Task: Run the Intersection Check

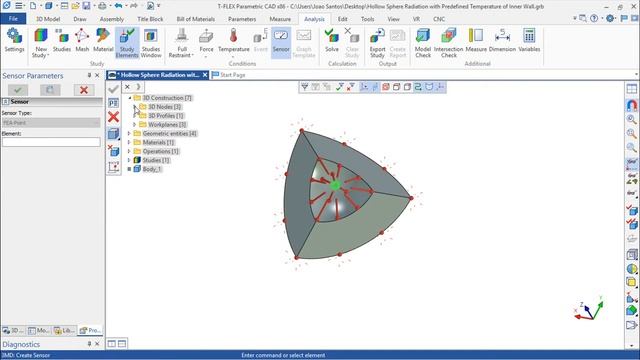Action: click(449, 43)
